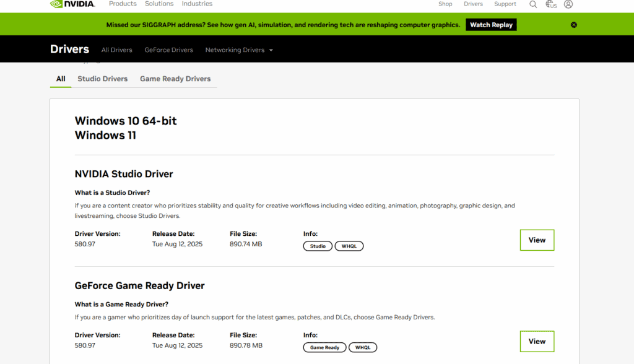Open the Industries menu
Image resolution: width=634 pixels, height=364 pixels.
197,4
